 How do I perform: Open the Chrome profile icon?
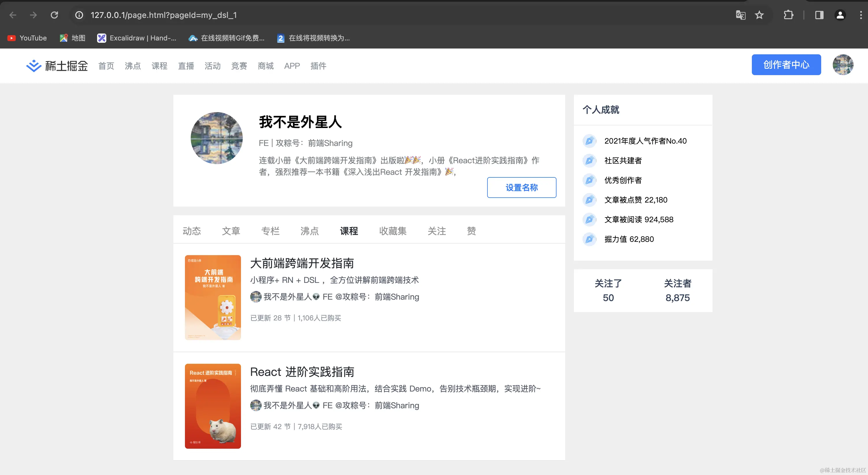(840, 15)
